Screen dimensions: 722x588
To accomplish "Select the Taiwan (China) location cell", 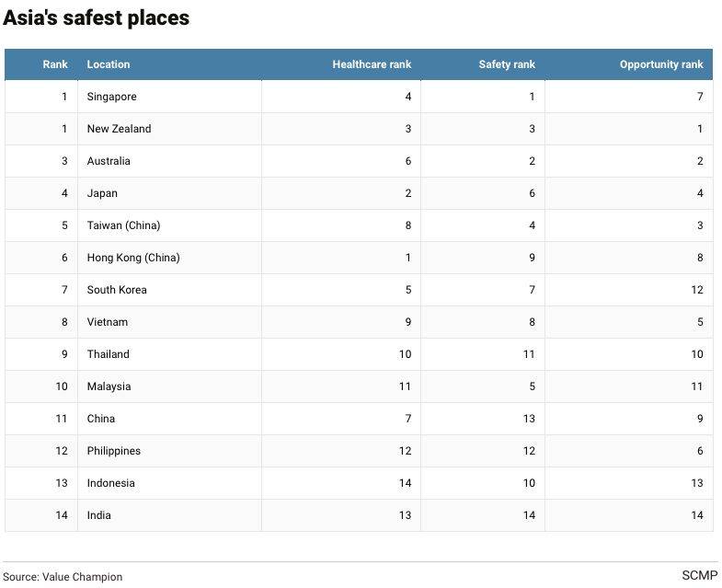I will [123, 225].
